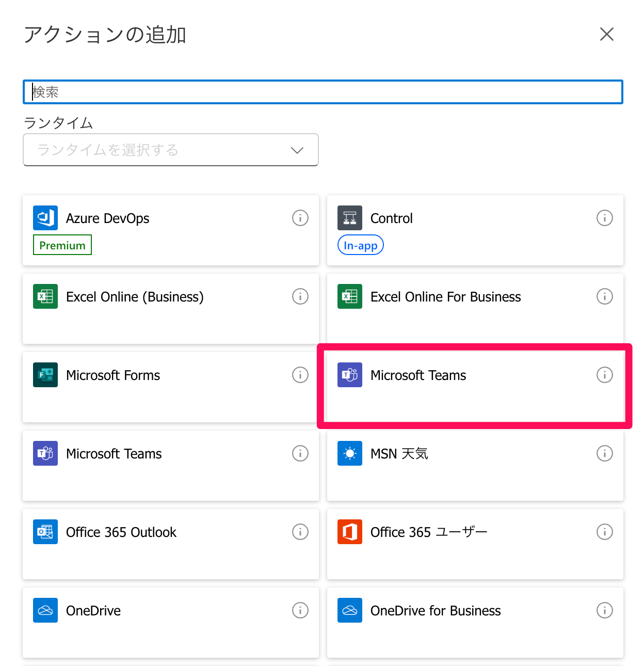Show info for Office 365 Outlook
This screenshot has width=644, height=666.
point(300,532)
